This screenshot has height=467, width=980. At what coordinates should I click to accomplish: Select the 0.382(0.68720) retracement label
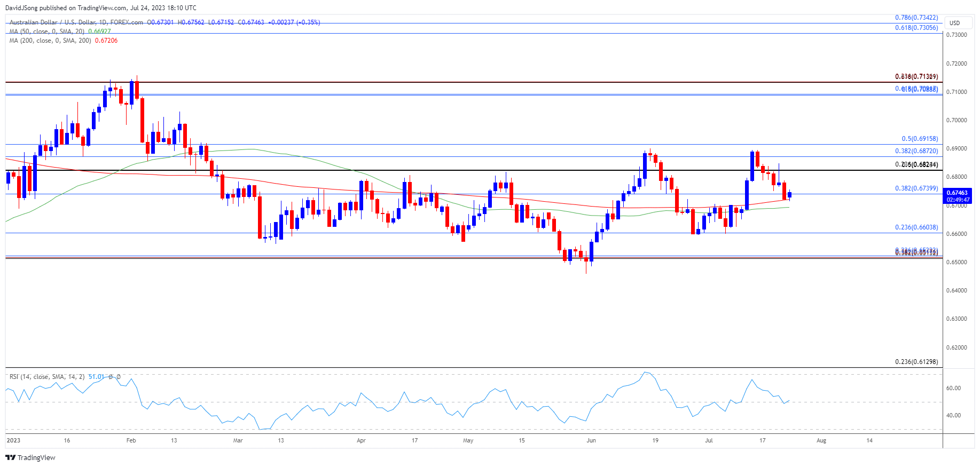tap(916, 151)
